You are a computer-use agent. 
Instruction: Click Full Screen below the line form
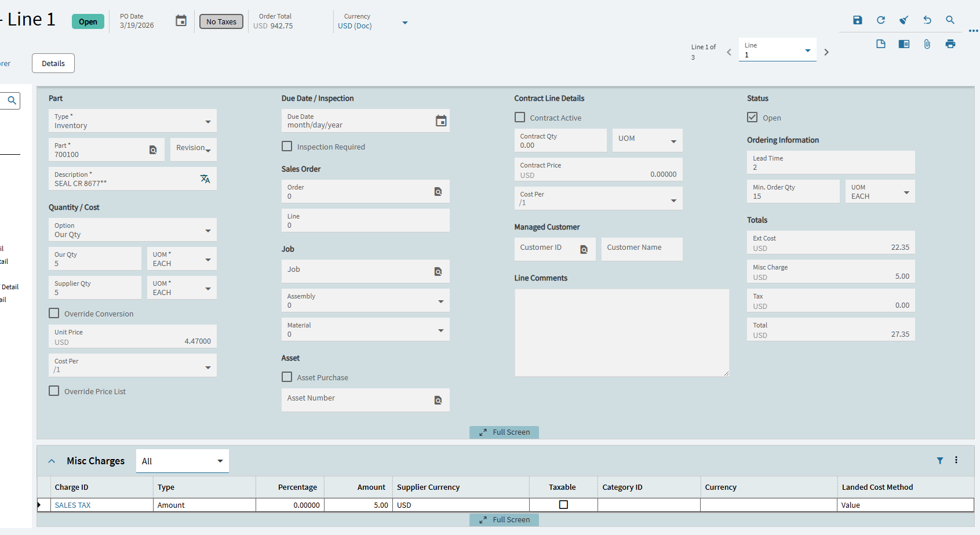504,432
